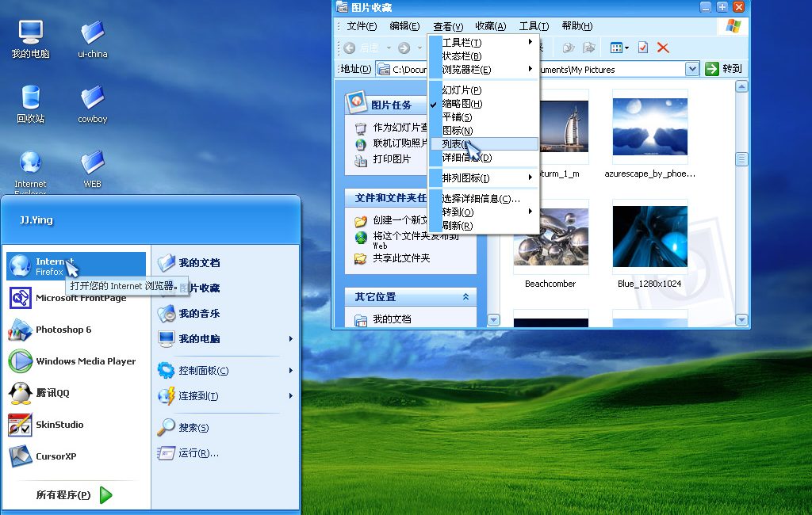This screenshot has height=515, width=812.
Task: Expand the 排列图标(I) submenu
Action: coord(484,178)
